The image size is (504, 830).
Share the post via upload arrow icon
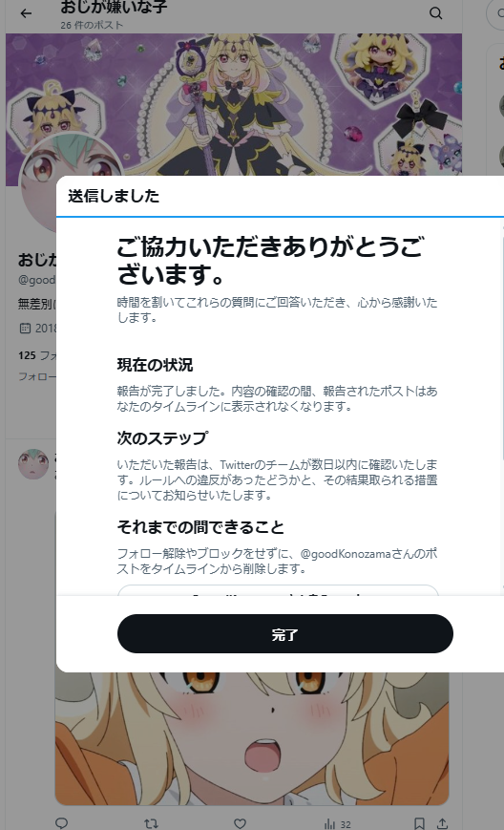pyautogui.click(x=442, y=823)
